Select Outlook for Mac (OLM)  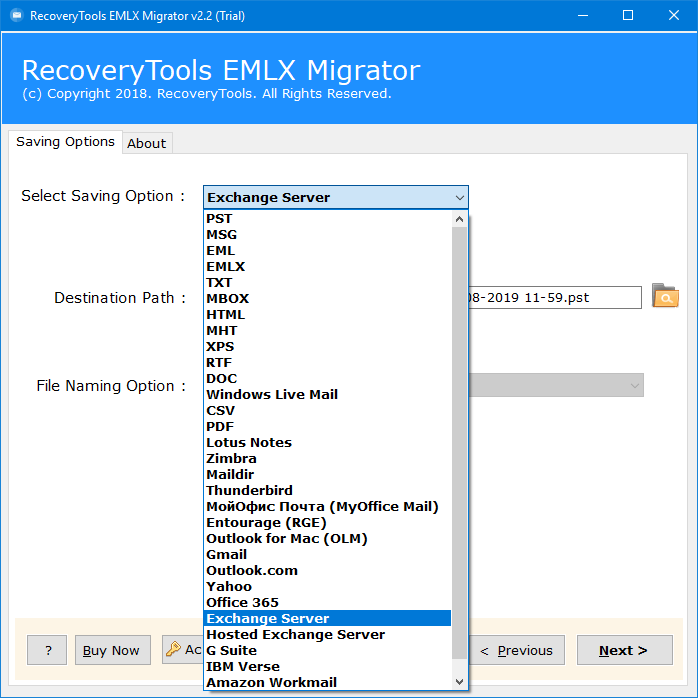[x=327, y=539]
